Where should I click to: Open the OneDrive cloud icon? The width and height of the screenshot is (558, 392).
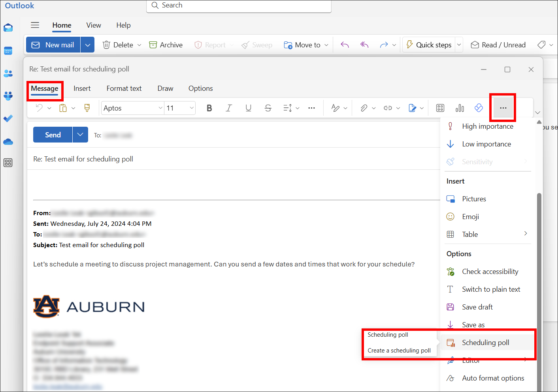[x=8, y=142]
